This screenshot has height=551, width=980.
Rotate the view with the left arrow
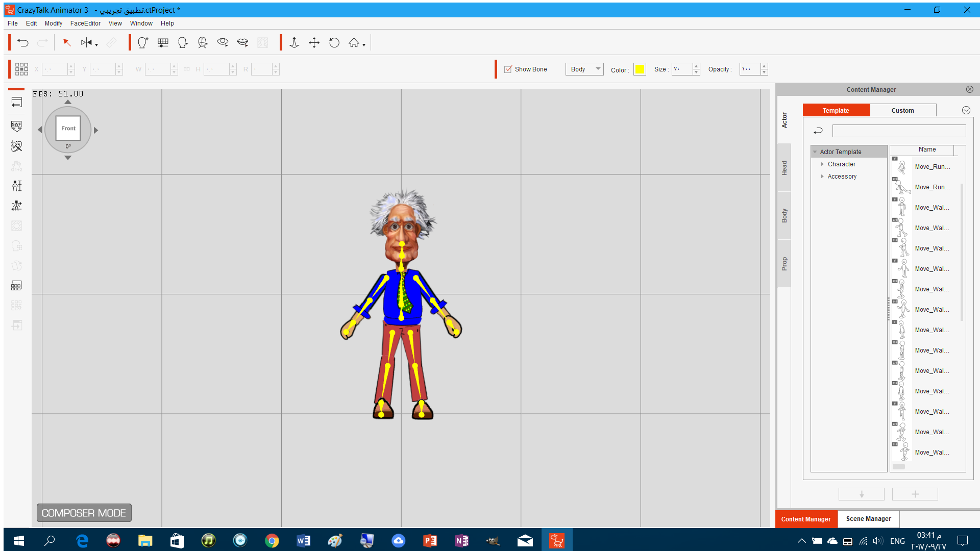pos(40,130)
